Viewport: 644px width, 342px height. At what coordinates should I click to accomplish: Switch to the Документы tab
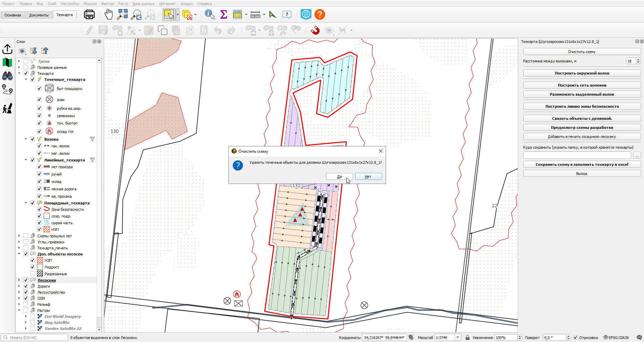coord(39,15)
